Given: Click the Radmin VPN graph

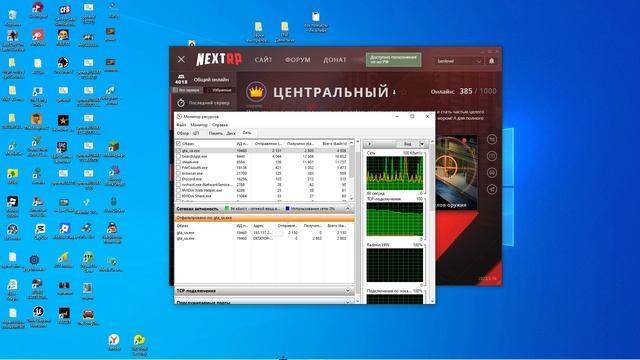Looking at the screenshot, I should pyautogui.click(x=394, y=265).
